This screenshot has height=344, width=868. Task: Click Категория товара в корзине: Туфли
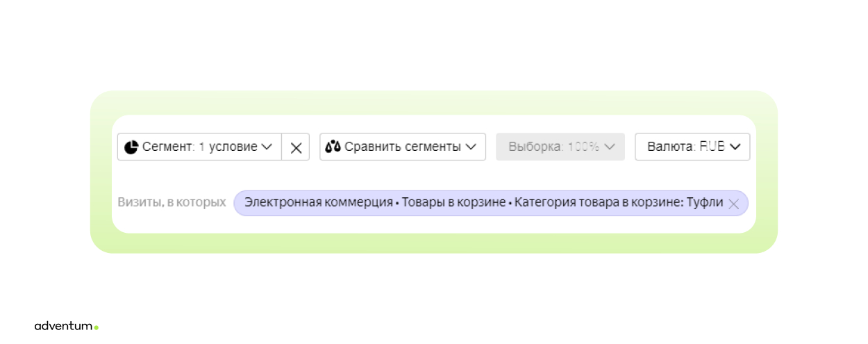coord(618,203)
